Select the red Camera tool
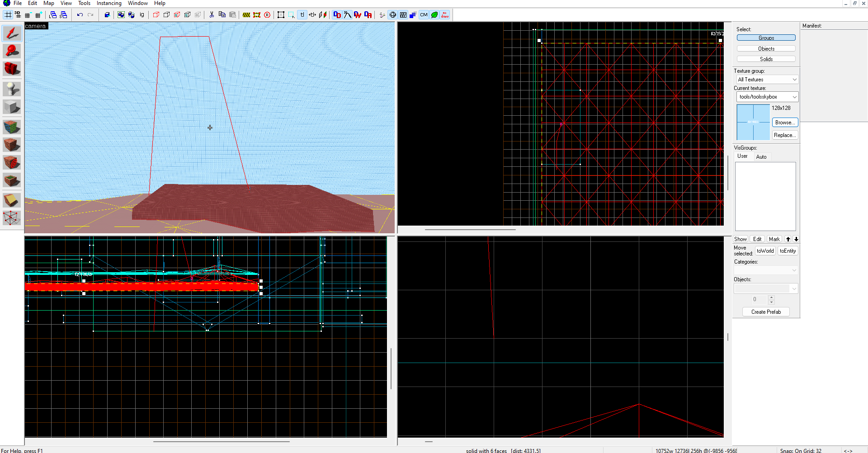Screen dimensions: 868x453 12,69
